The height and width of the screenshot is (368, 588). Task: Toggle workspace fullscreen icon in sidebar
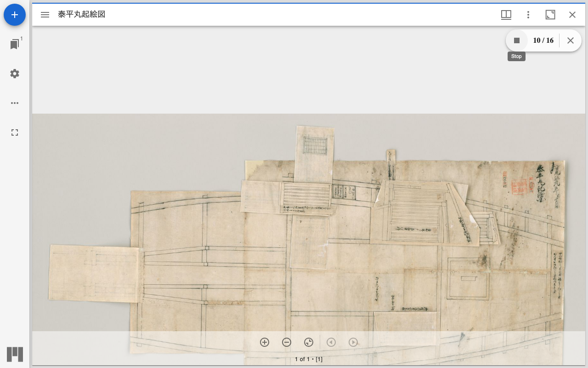click(15, 132)
